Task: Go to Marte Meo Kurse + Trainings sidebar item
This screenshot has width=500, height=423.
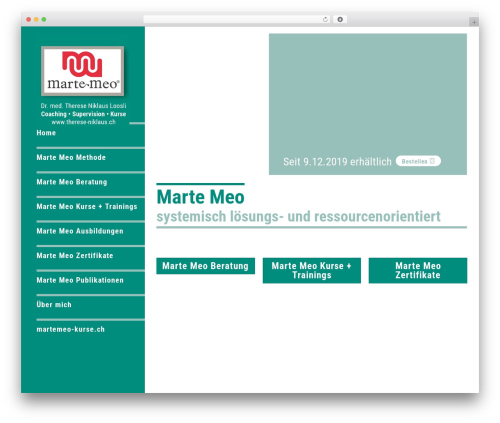Action: point(87,207)
